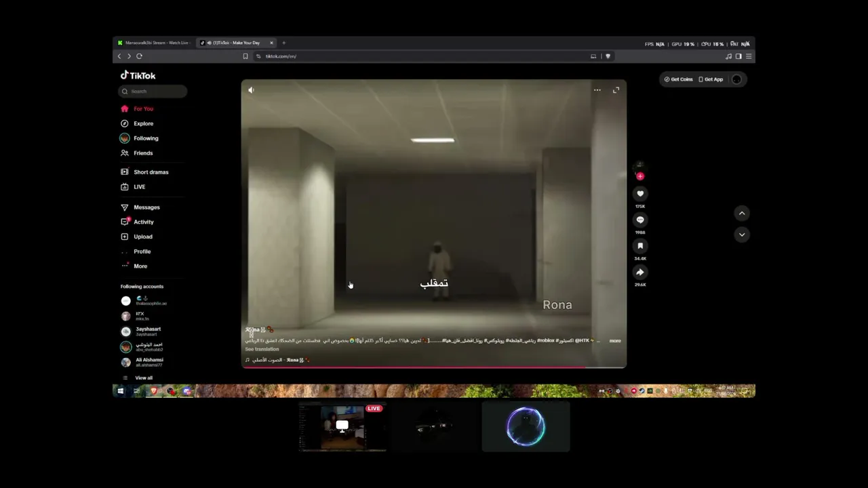Viewport: 868px width, 488px height.
Task: Click the TikTok search field
Action: 153,91
